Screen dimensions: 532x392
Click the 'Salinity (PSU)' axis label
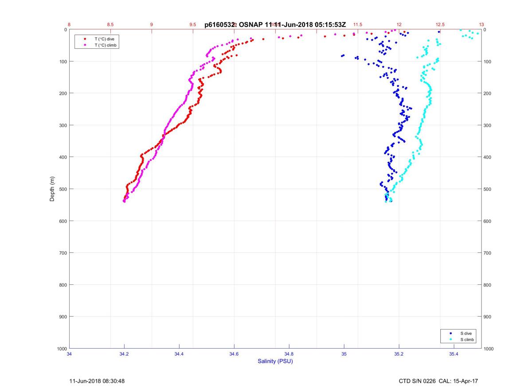click(x=275, y=361)
